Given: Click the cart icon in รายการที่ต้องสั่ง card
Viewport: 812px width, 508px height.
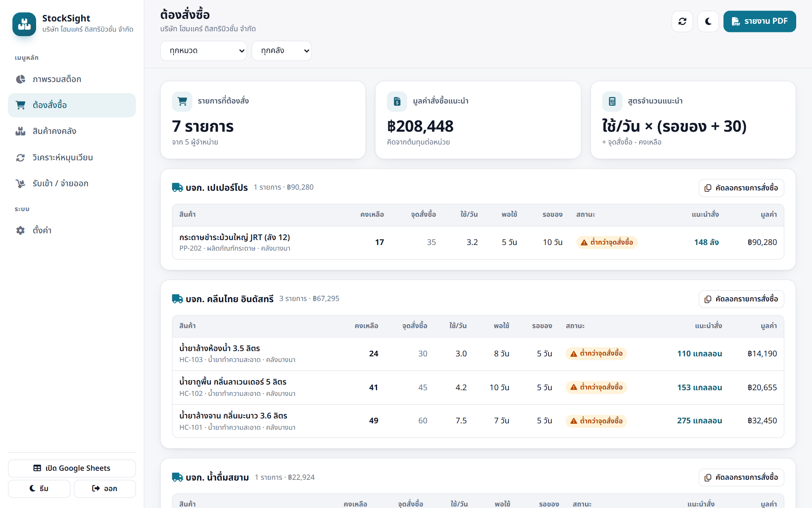Looking at the screenshot, I should pyautogui.click(x=182, y=101).
